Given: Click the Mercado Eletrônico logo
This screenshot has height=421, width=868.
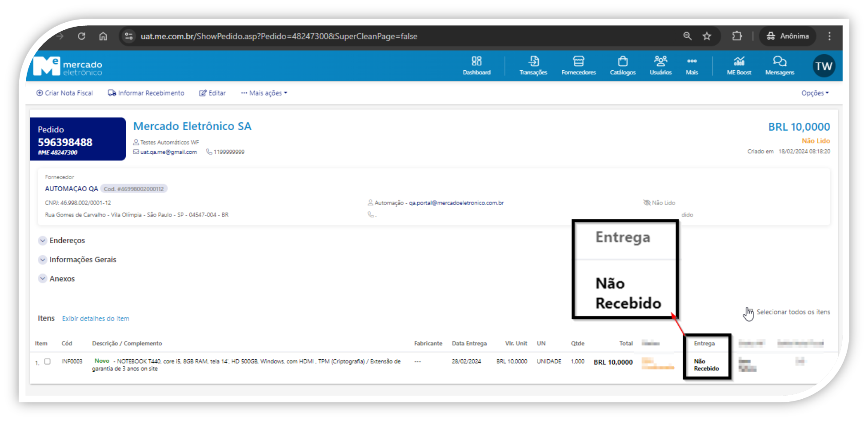Looking at the screenshot, I should click(x=68, y=66).
